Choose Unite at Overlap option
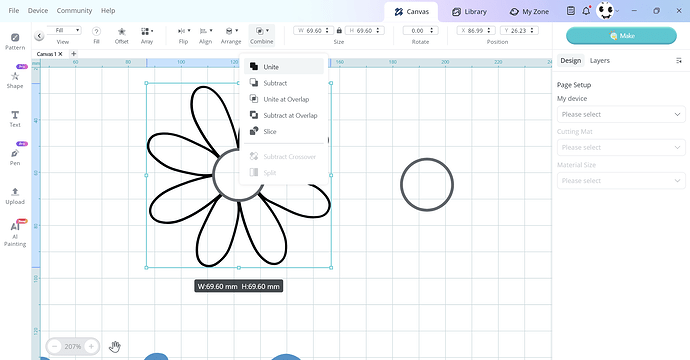This screenshot has width=690, height=360. [x=284, y=99]
